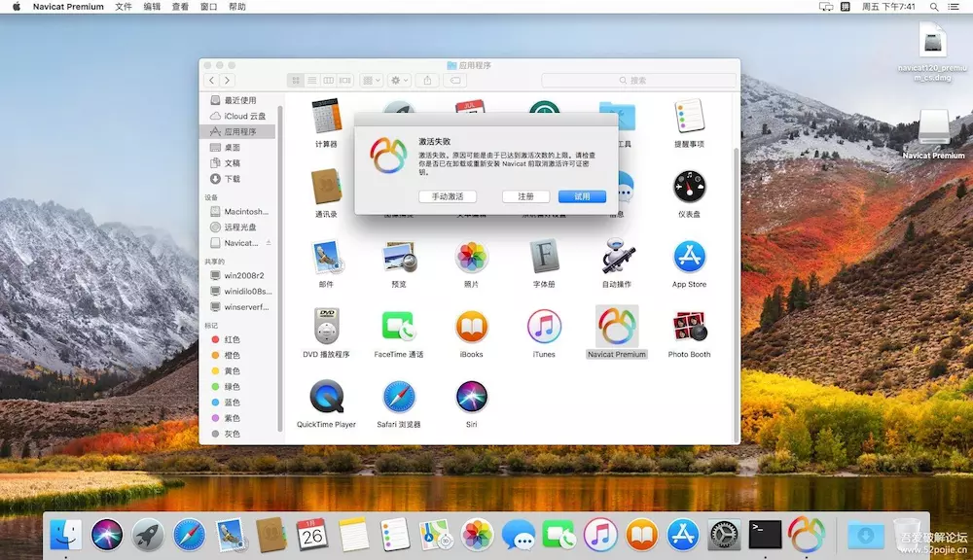
Task: Open the action gear dropdown
Action: [x=399, y=80]
